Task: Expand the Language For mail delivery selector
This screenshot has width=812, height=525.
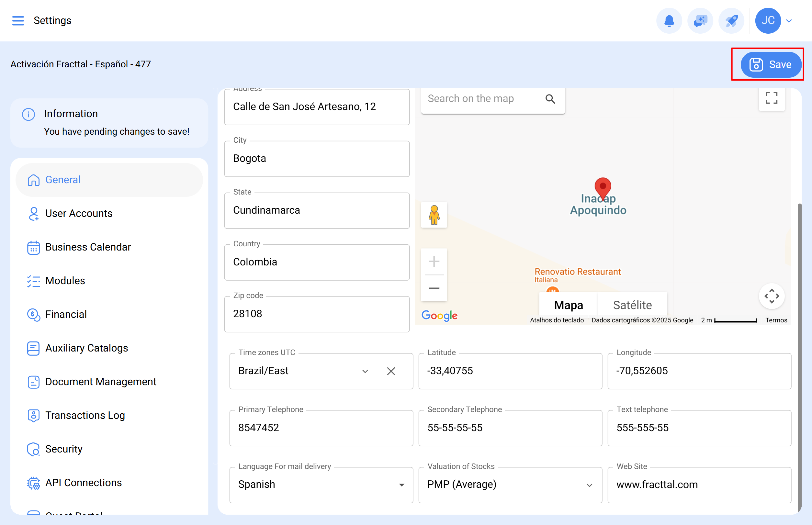Action: tap(402, 485)
